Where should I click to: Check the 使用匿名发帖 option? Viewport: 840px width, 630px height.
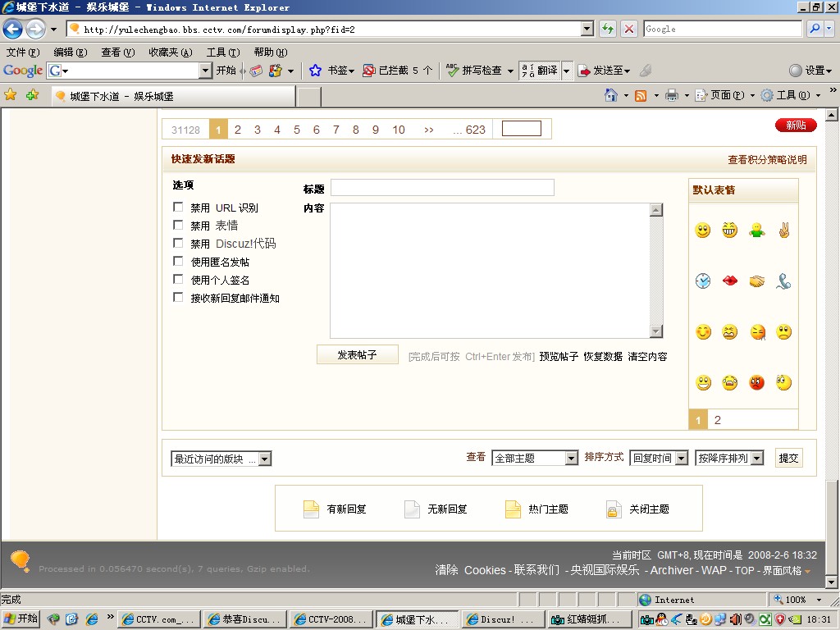178,261
